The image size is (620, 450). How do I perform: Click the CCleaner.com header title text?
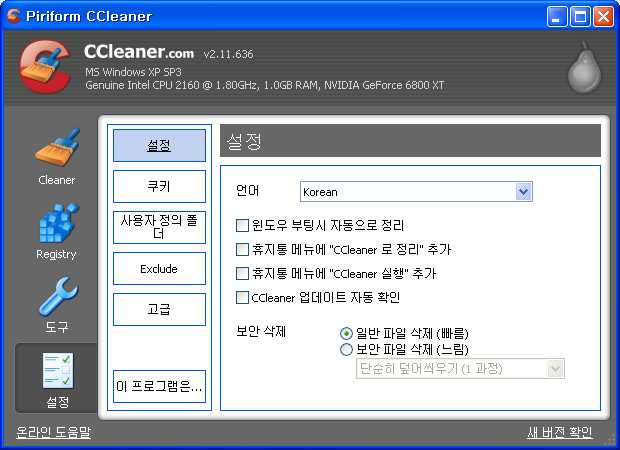coord(139,52)
